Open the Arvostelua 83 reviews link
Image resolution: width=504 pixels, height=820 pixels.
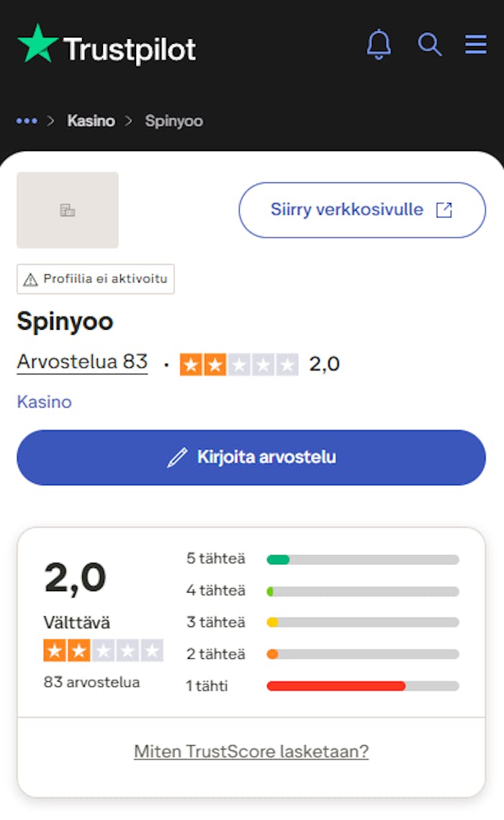(81, 362)
